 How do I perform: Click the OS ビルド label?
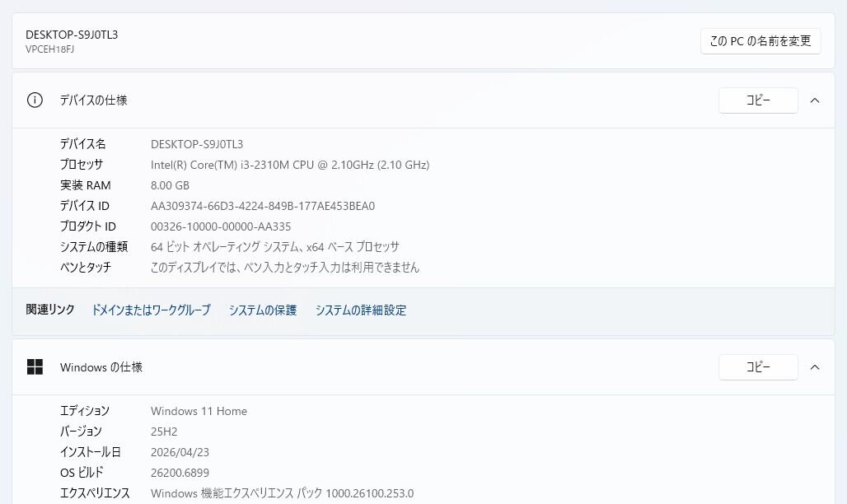coord(82,473)
